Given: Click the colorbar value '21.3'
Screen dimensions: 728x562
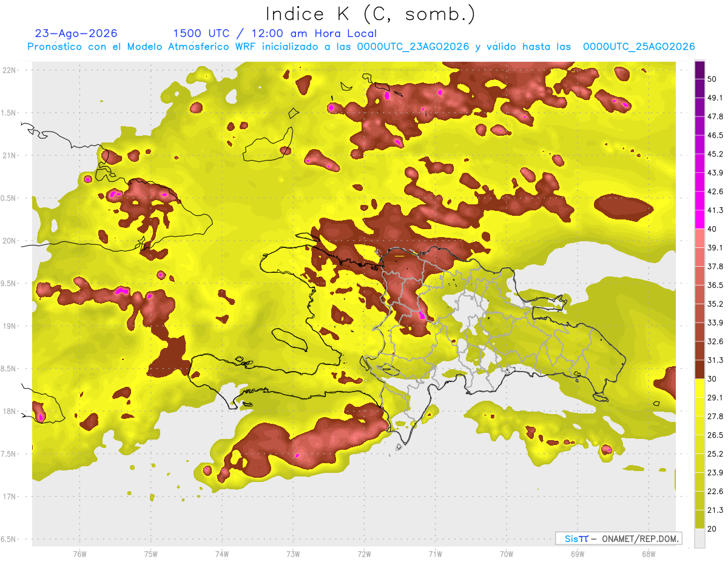Looking at the screenshot, I should [715, 510].
